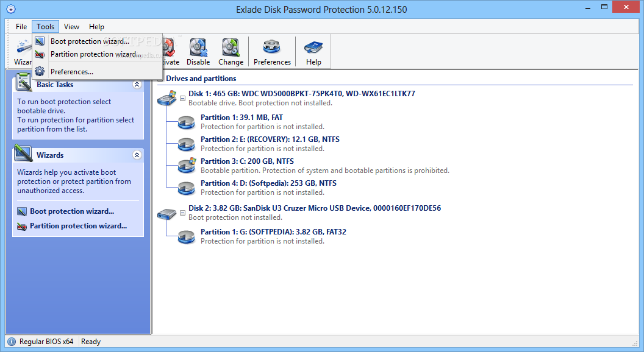Viewport: 644px width, 352px height.
Task: Collapse the Disk 2 tree node
Action: pos(183,213)
